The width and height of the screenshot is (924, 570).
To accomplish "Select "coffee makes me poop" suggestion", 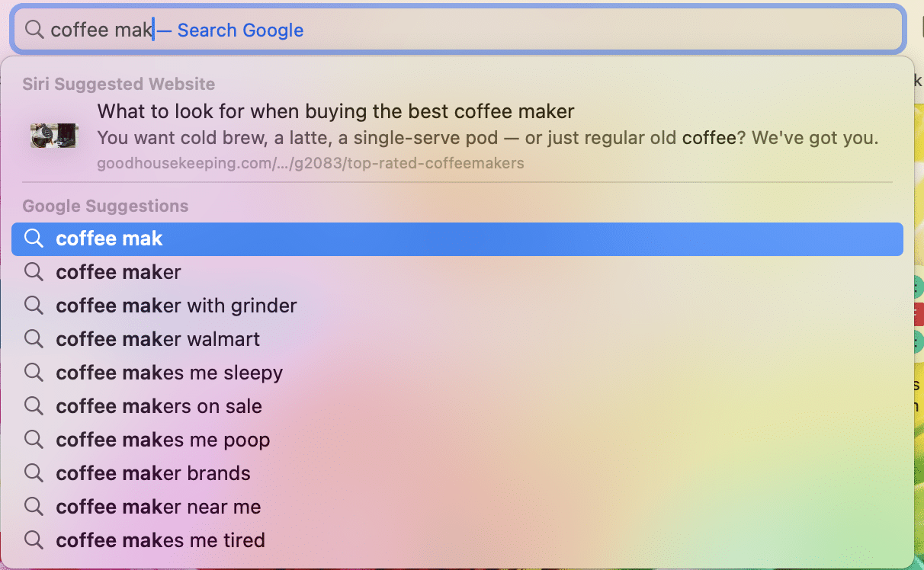I will [x=457, y=440].
